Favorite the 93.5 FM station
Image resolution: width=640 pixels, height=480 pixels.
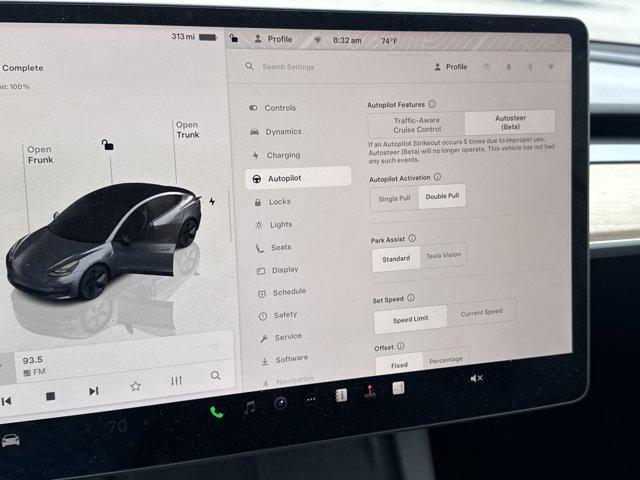[x=136, y=386]
